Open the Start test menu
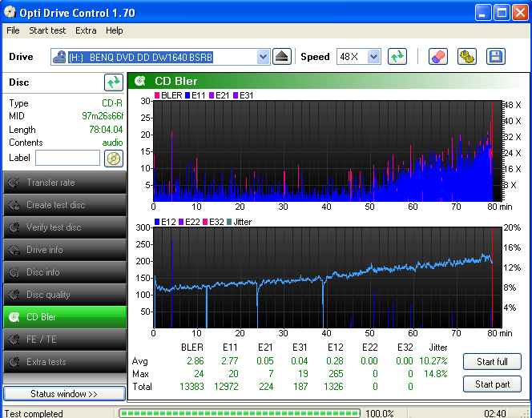 [x=47, y=30]
